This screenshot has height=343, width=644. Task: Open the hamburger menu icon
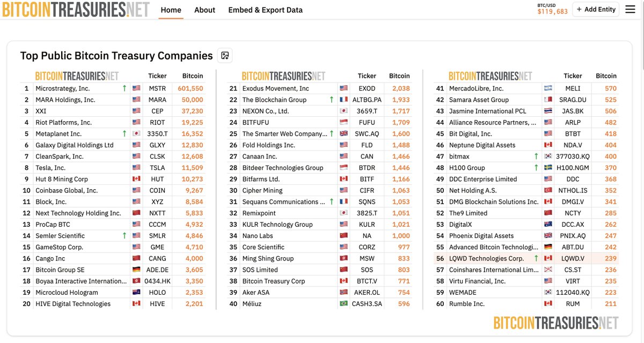(630, 10)
